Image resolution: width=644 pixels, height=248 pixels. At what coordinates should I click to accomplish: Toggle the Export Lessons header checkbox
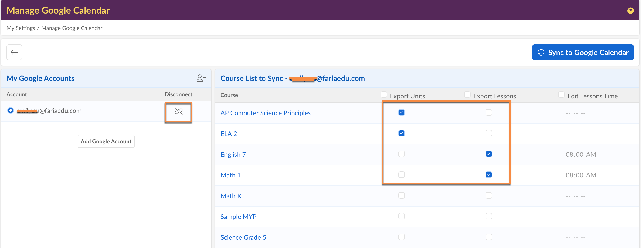click(467, 94)
